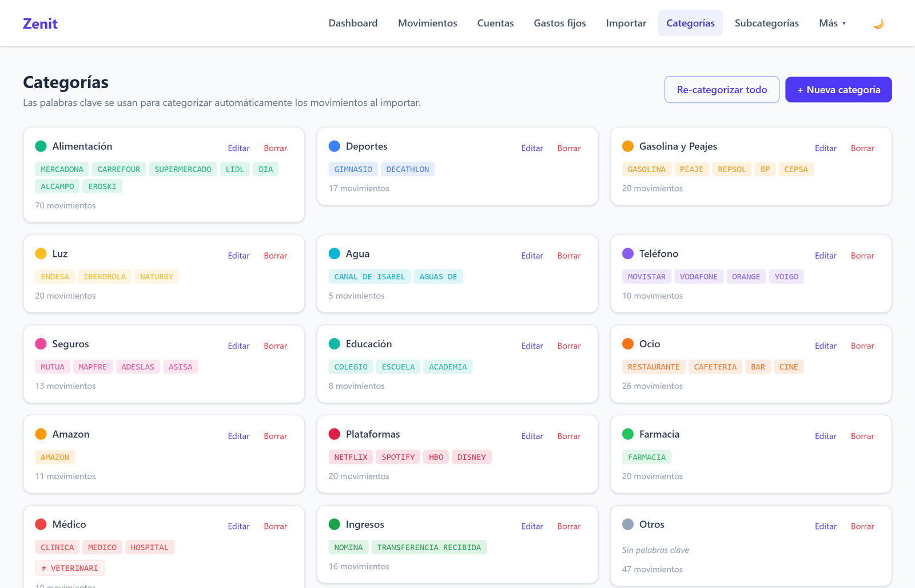
Task: Edit the Educación category
Action: click(532, 346)
